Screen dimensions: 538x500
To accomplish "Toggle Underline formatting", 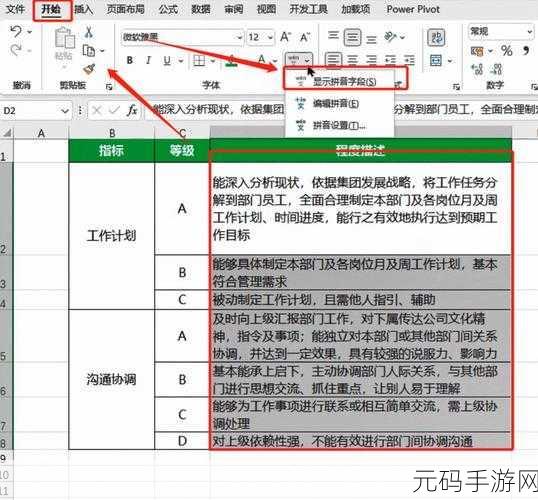I will click(167, 61).
